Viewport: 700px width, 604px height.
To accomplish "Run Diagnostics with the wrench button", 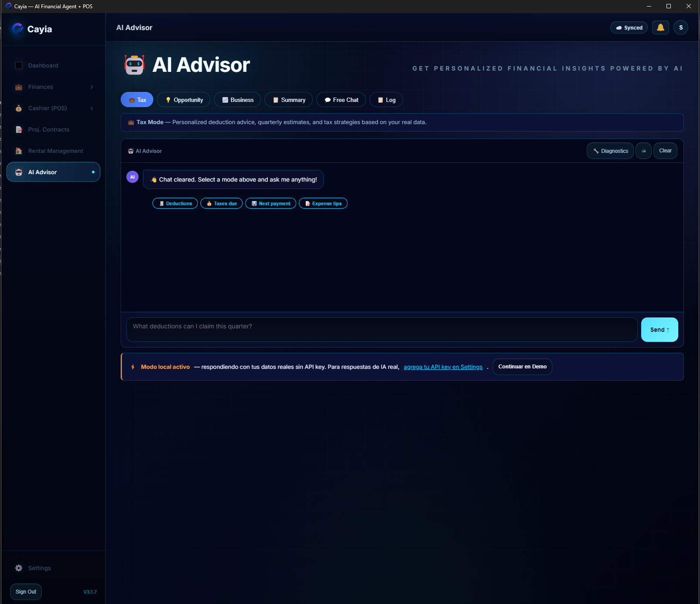I will click(x=610, y=151).
